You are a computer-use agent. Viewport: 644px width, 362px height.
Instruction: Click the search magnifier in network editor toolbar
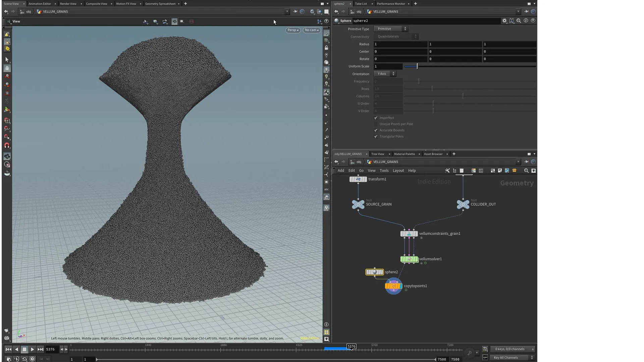(526, 171)
